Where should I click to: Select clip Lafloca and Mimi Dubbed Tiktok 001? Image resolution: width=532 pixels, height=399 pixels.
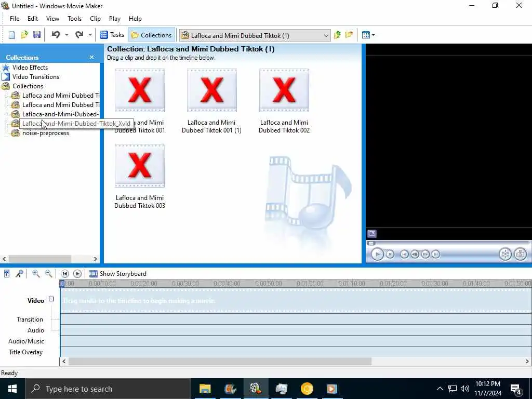coord(139,90)
